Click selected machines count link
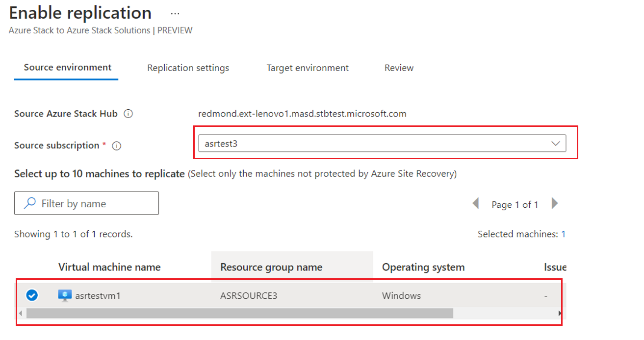 click(x=563, y=234)
